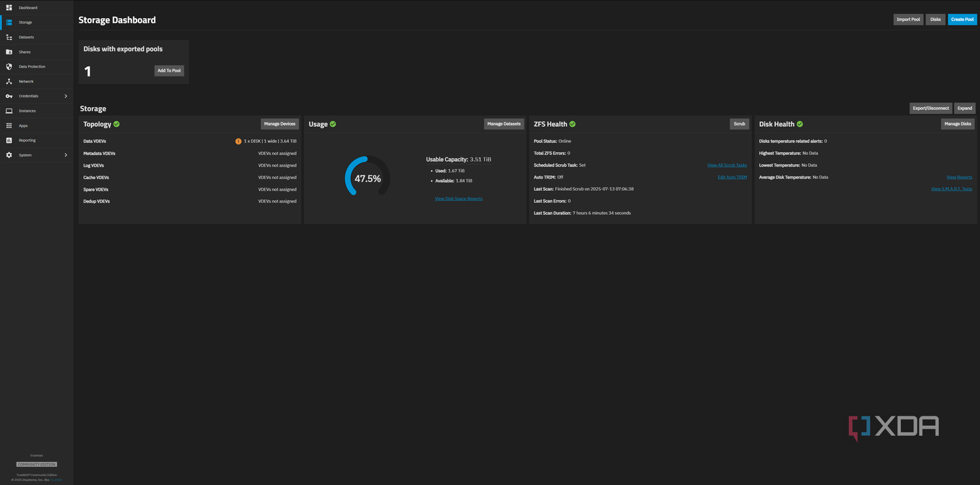Open the View Reports link
The width and height of the screenshot is (980, 485).
coord(959,177)
